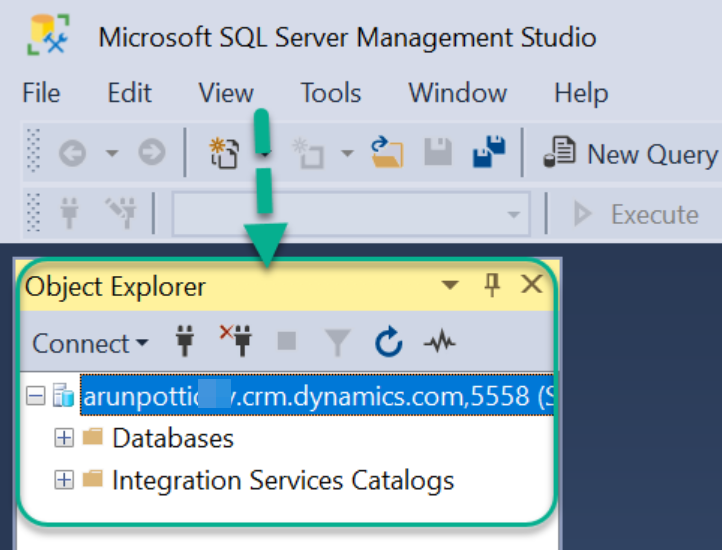722x550 pixels.
Task: Click the New Query button
Action: click(632, 154)
